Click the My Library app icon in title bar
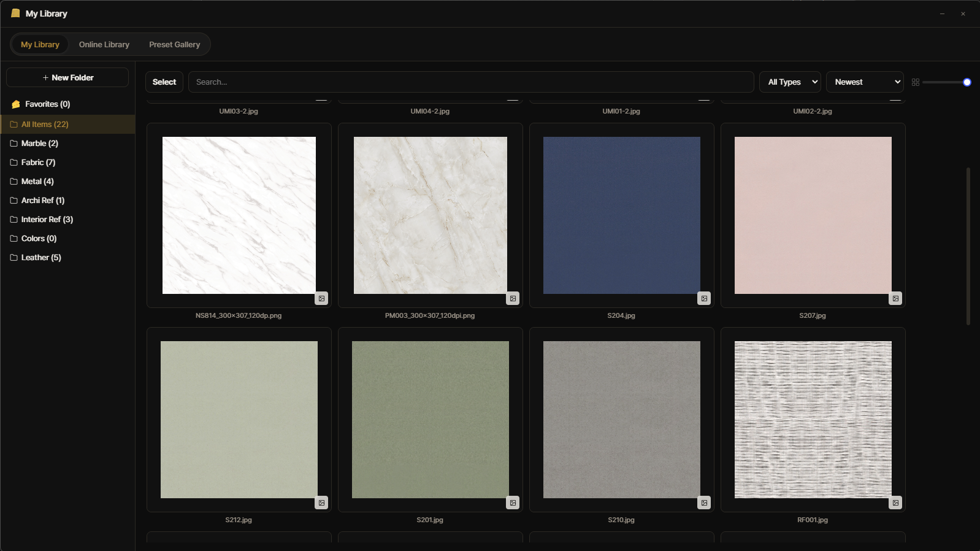The width and height of the screenshot is (980, 551). [15, 13]
